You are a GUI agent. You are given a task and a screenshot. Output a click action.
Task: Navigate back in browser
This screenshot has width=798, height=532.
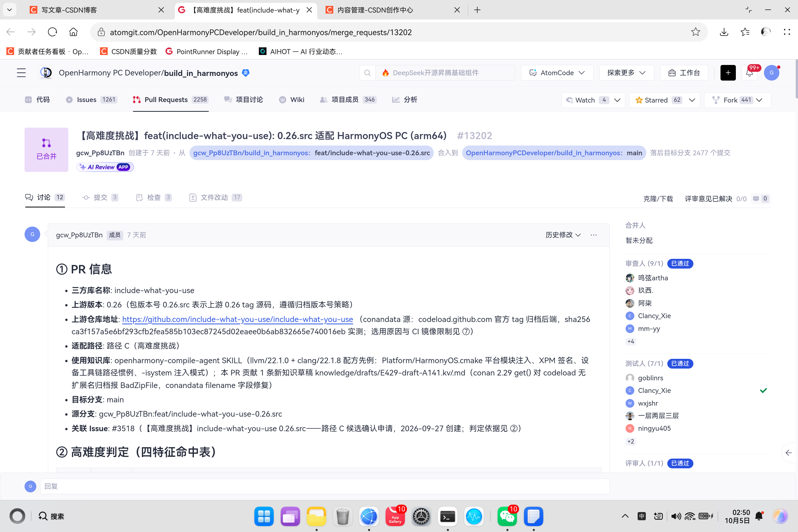(10, 32)
